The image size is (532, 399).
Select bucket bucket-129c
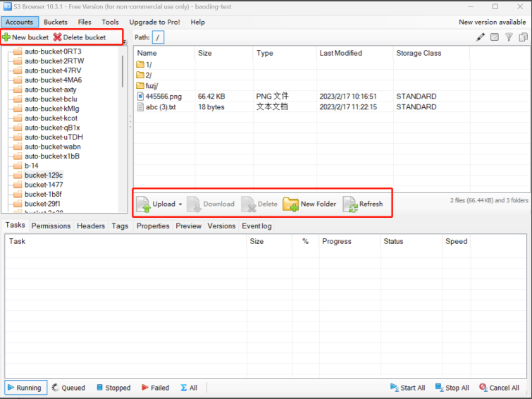44,176
